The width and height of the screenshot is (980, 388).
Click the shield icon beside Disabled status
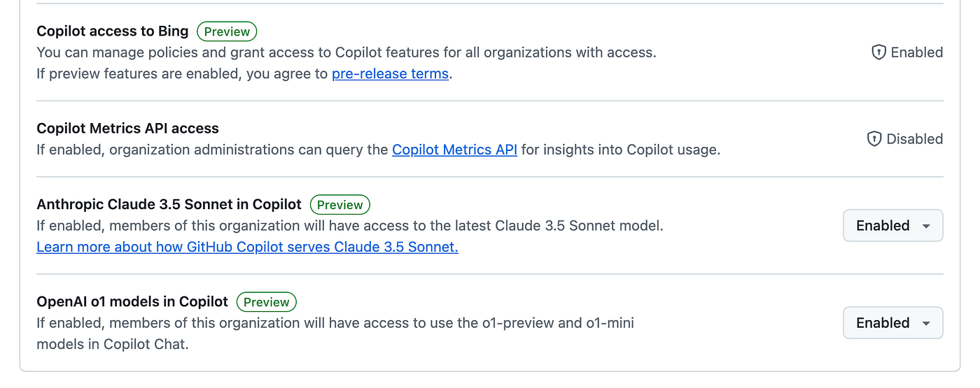coord(874,139)
